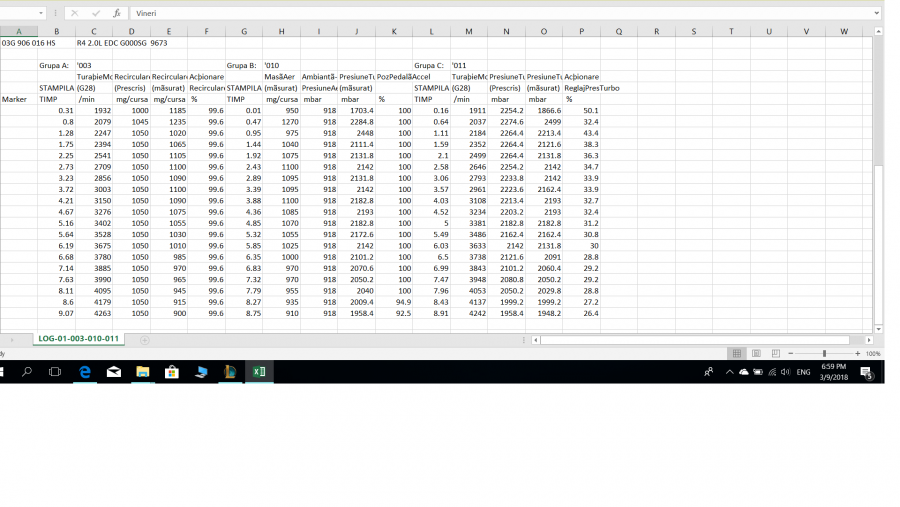Click the Insert Function fx icon
Screen dimensions: 900x507
117,14
